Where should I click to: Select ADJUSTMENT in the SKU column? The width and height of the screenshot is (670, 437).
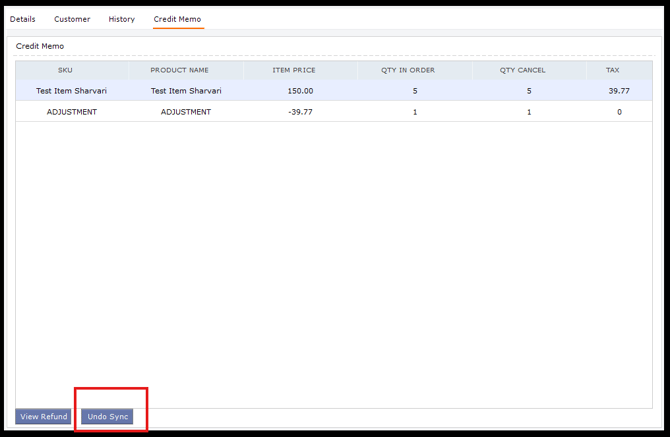pyautogui.click(x=71, y=112)
